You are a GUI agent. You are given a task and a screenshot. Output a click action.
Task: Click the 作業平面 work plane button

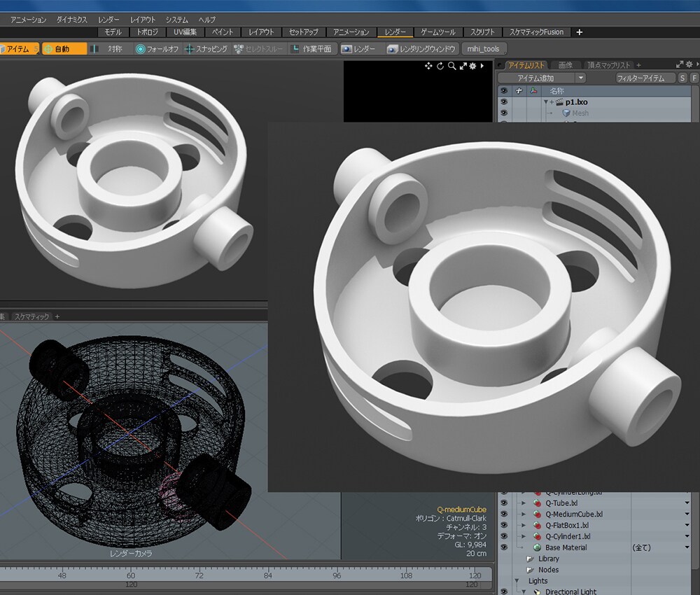click(312, 49)
